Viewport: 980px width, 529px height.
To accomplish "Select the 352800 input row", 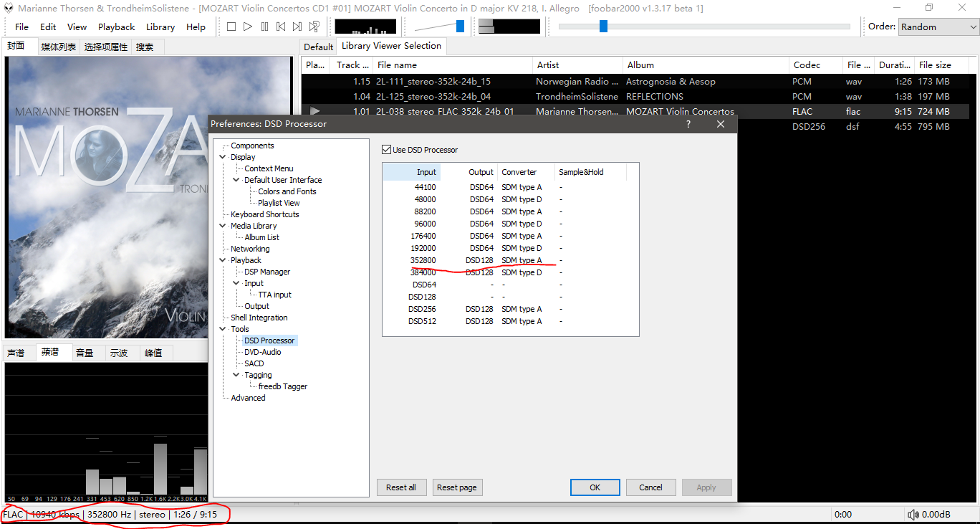I will tap(423, 260).
